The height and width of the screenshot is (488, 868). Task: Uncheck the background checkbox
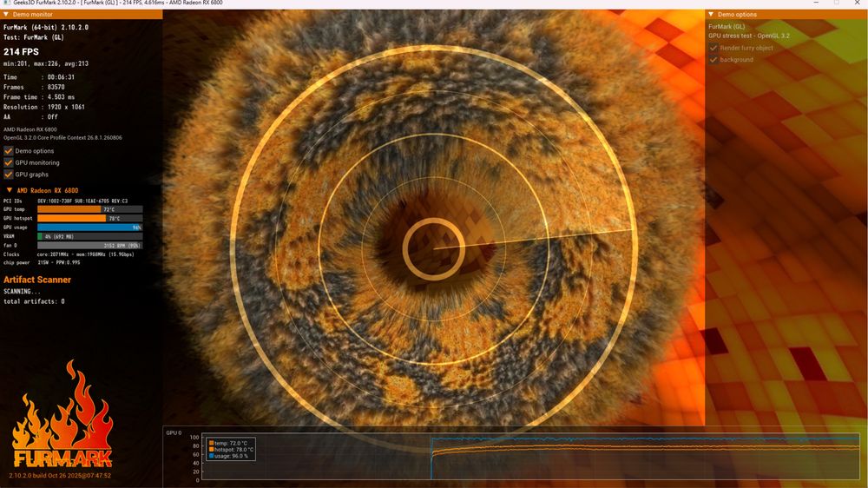(713, 59)
